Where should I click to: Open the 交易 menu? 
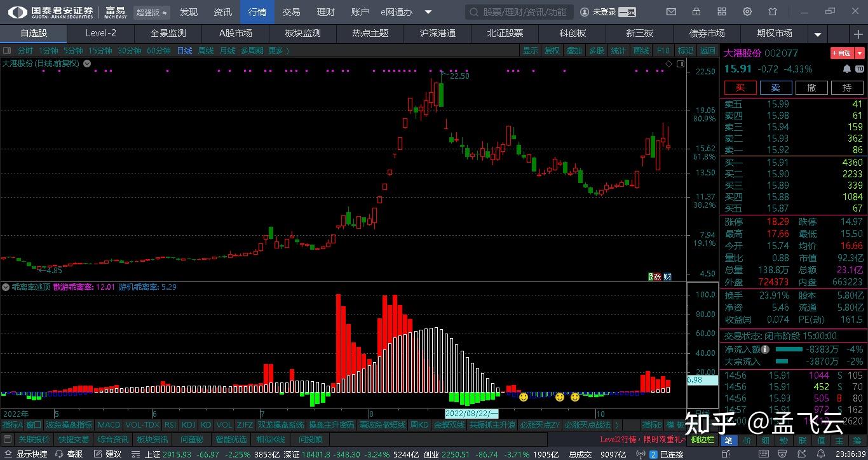click(292, 12)
